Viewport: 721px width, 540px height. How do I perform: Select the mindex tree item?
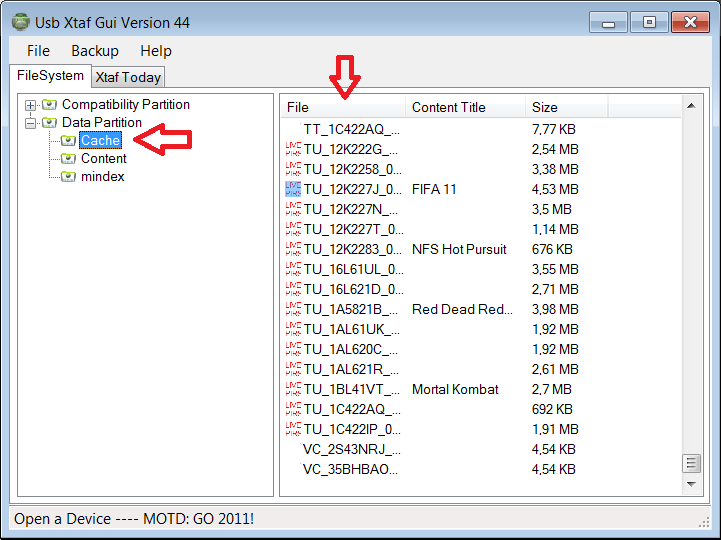(103, 177)
